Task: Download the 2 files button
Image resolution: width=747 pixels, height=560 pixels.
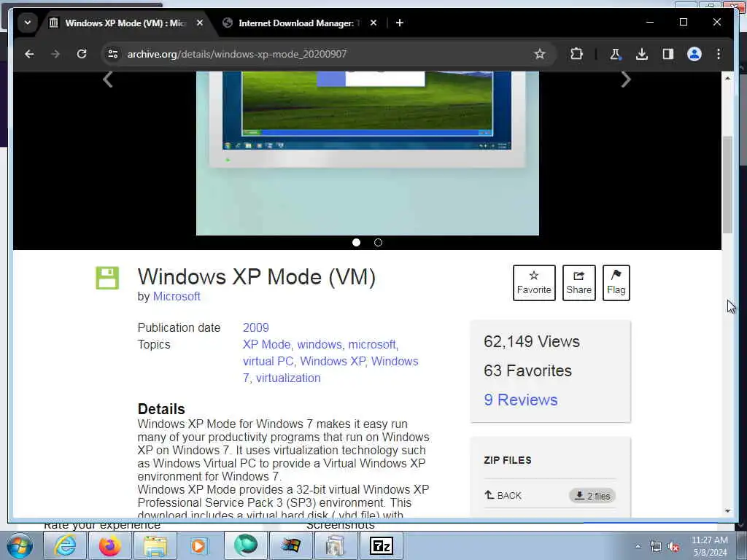Action: point(592,496)
